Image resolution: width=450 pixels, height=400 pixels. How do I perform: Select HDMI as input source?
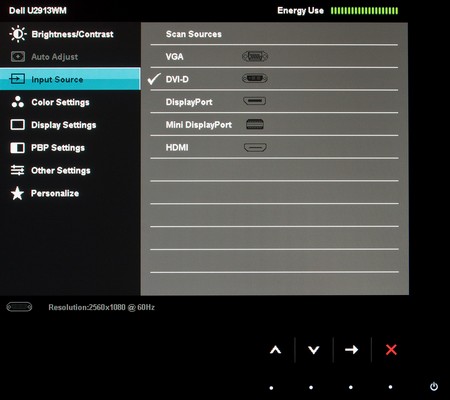274,147
